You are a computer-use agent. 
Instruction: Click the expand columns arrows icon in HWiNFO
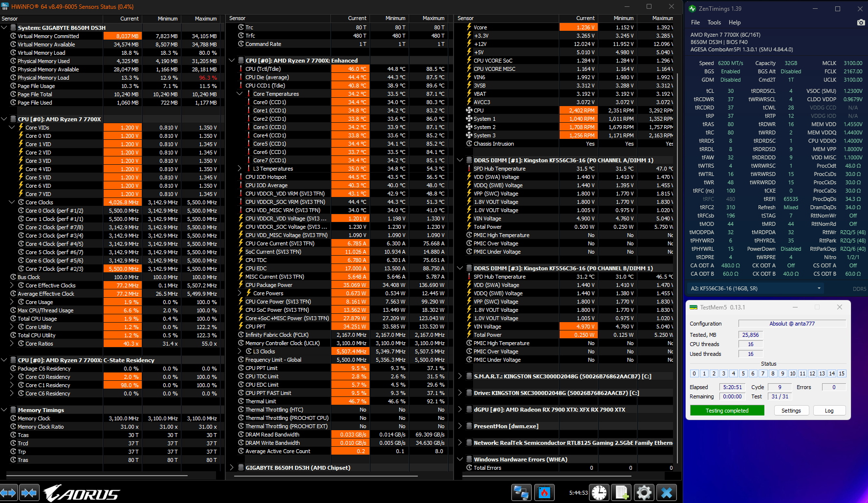(x=9, y=492)
